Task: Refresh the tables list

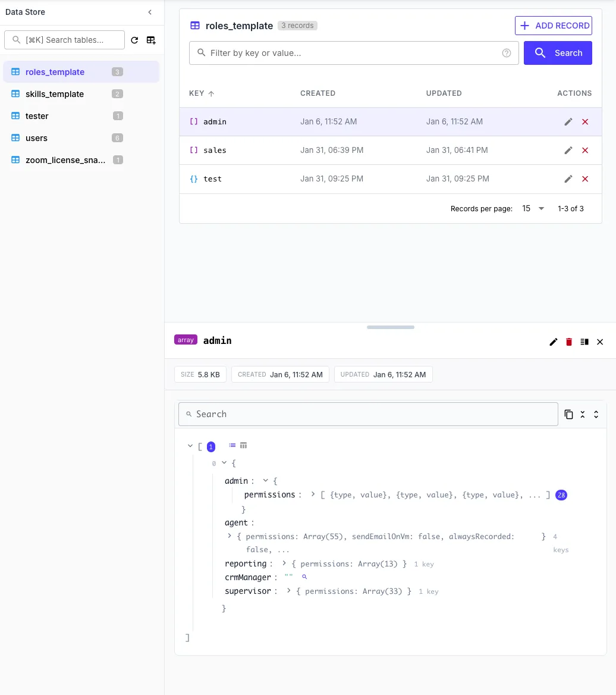Action: 135,40
